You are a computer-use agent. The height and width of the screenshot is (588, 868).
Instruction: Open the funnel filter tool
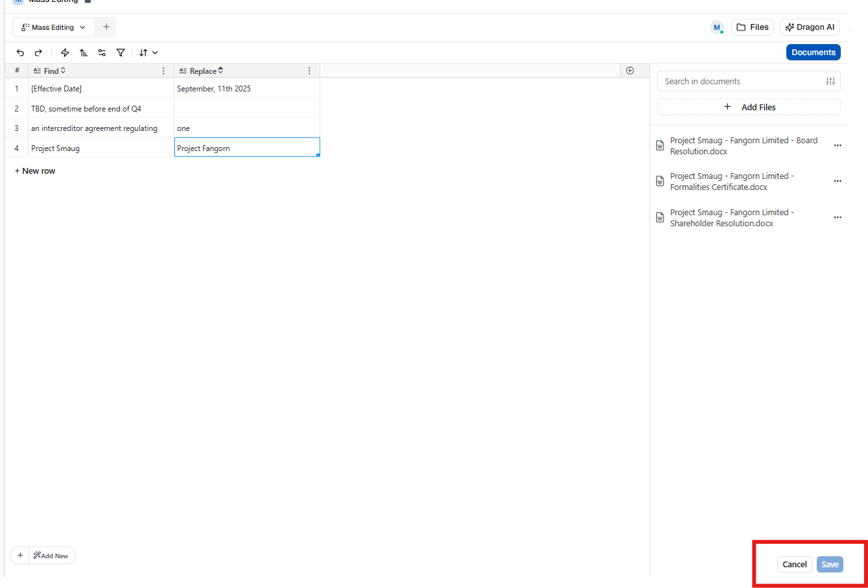pyautogui.click(x=121, y=53)
